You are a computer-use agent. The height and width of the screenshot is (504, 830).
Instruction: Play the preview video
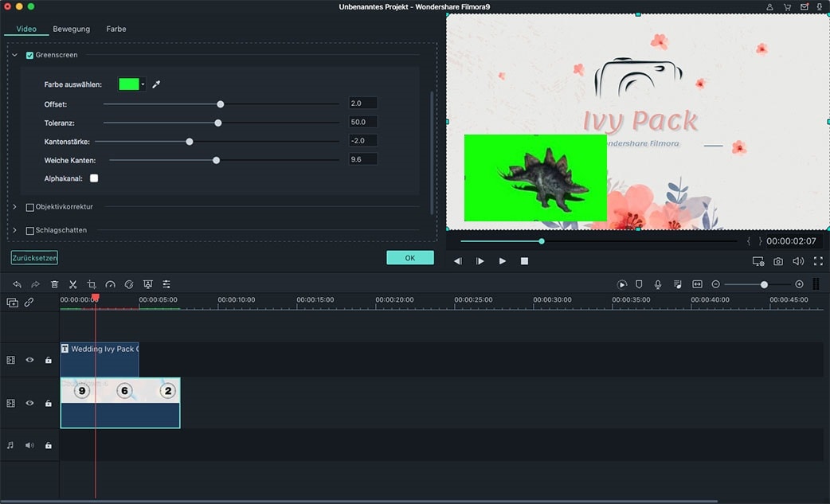point(503,261)
